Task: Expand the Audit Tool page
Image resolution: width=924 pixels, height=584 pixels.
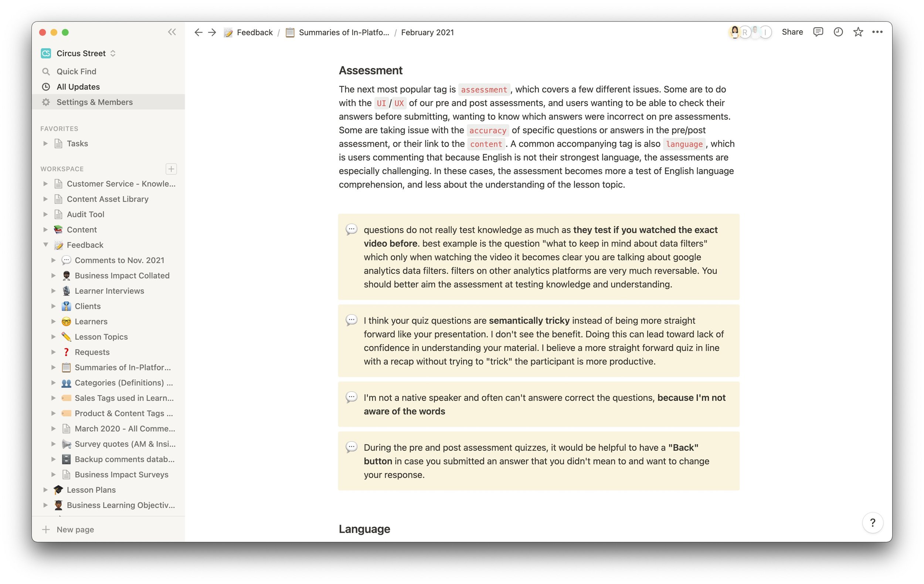Action: [46, 214]
